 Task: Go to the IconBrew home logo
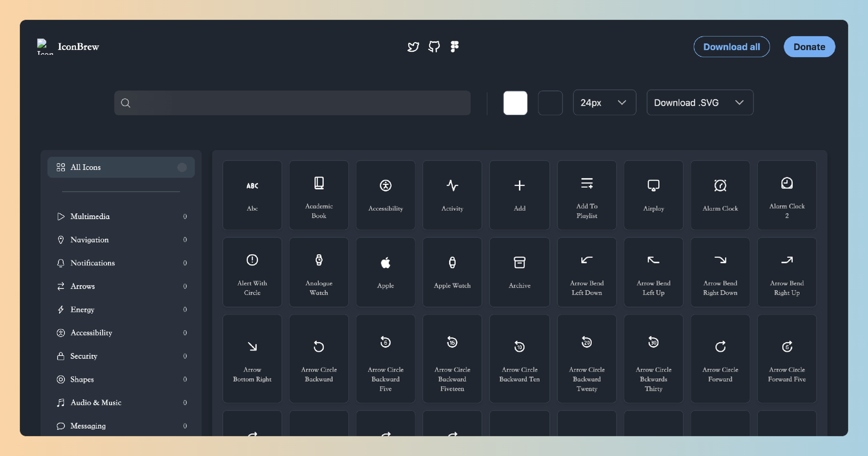(68, 46)
